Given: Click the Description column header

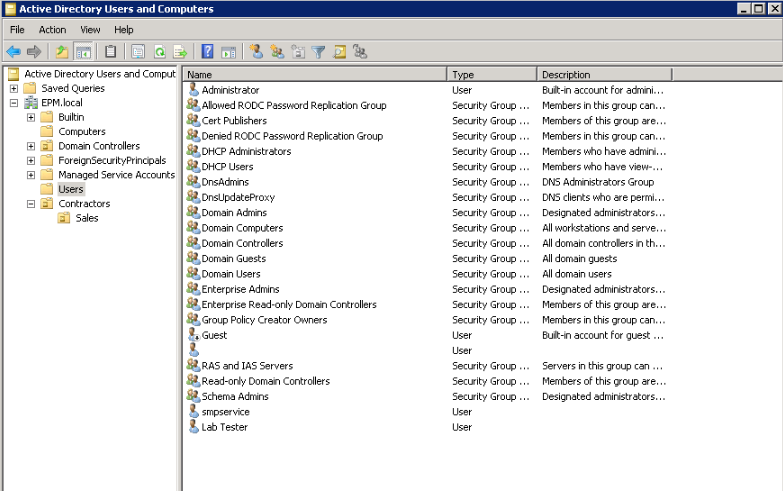Looking at the screenshot, I should [x=603, y=74].
